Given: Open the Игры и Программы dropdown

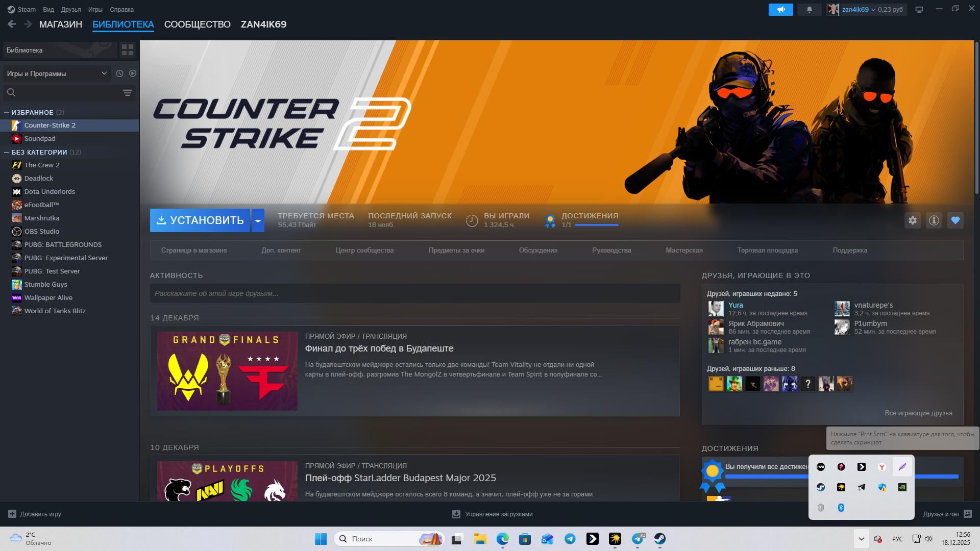Looking at the screenshot, I should tap(56, 73).
